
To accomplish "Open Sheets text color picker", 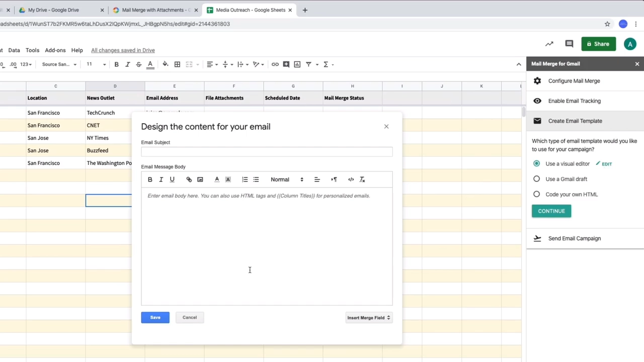I will tap(150, 64).
